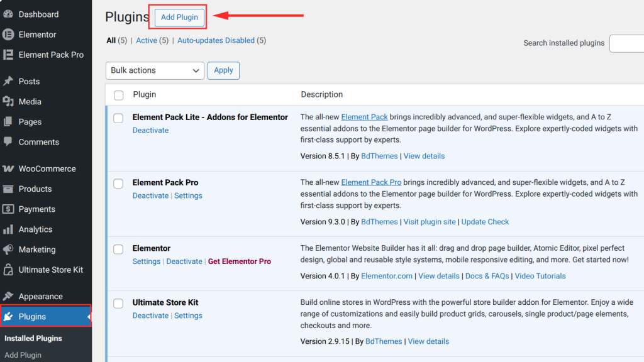Open the WooCommerce sidebar icon

(x=9, y=168)
